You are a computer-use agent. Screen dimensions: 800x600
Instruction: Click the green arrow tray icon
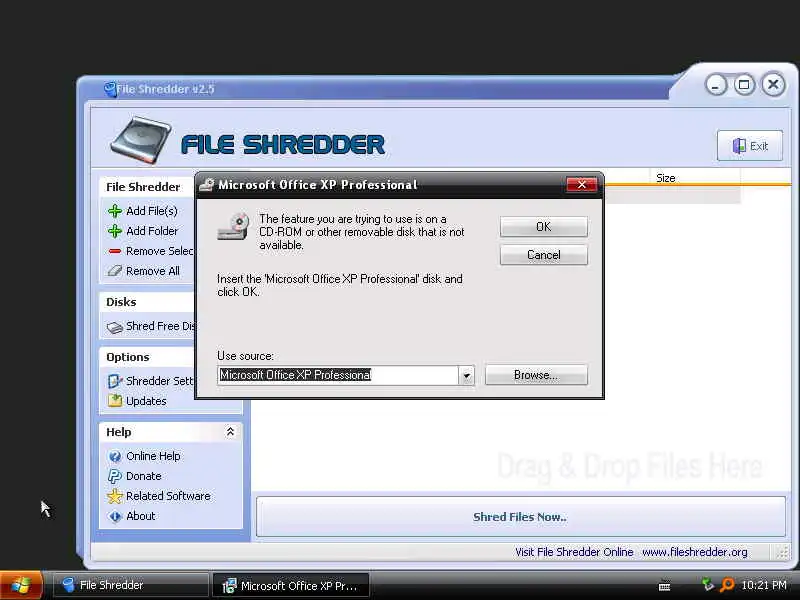[708, 584]
